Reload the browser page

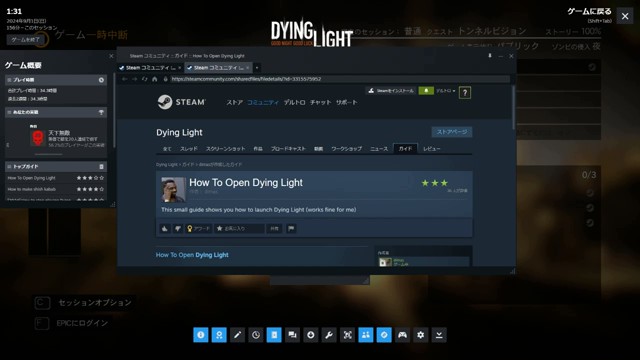144,79
